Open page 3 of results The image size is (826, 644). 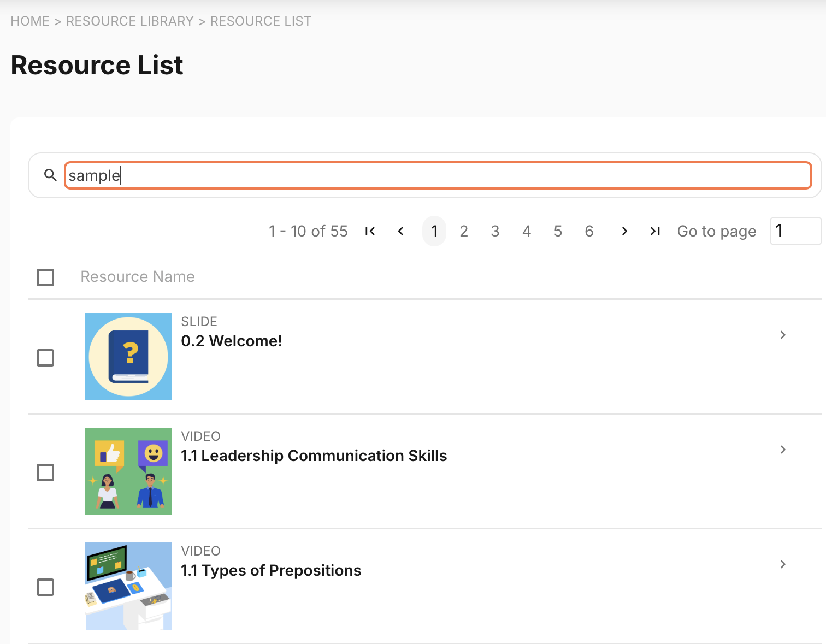[x=495, y=231]
